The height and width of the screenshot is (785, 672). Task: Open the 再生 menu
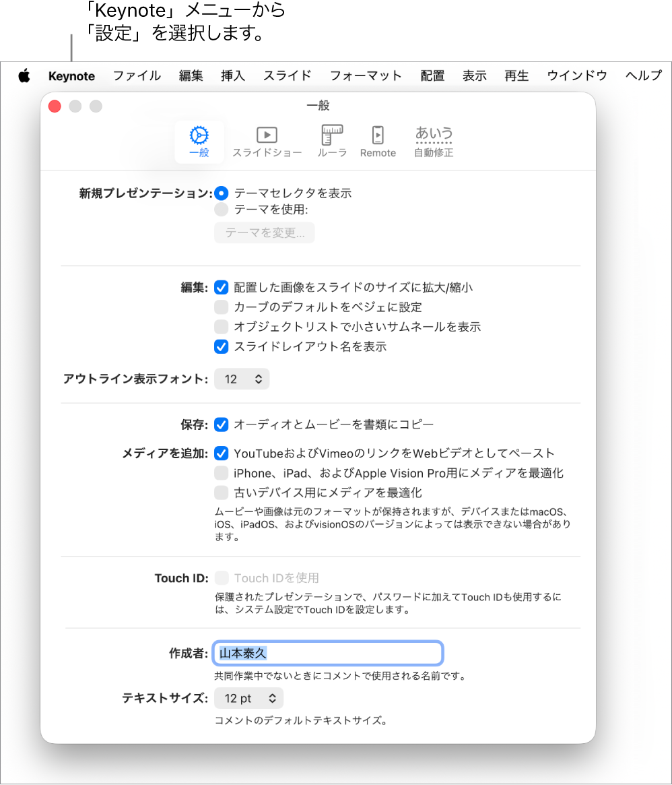tap(516, 75)
